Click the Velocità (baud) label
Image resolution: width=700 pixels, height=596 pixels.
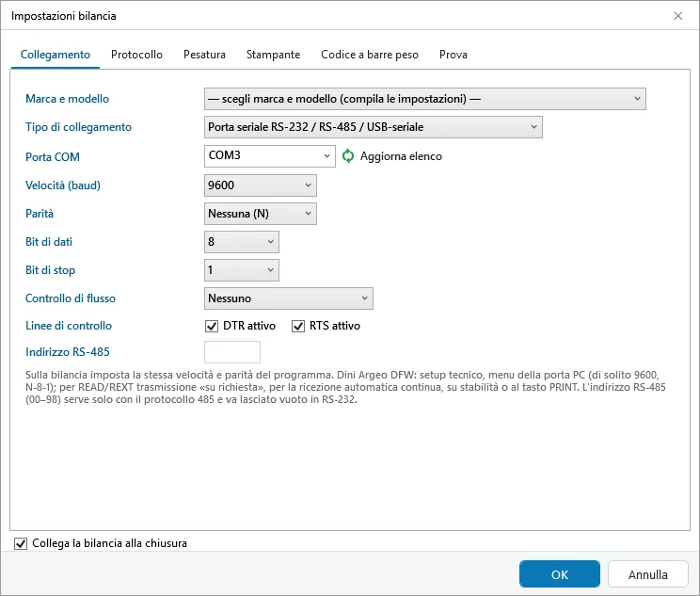point(63,185)
